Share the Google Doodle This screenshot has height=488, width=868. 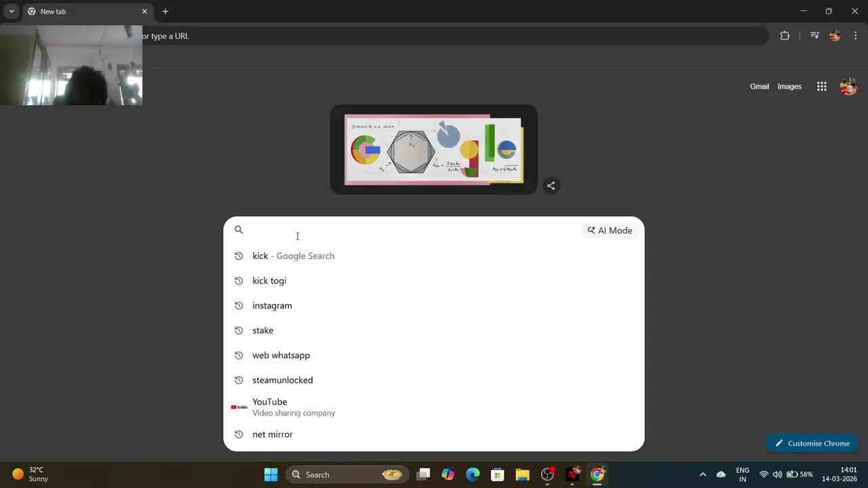(x=551, y=186)
